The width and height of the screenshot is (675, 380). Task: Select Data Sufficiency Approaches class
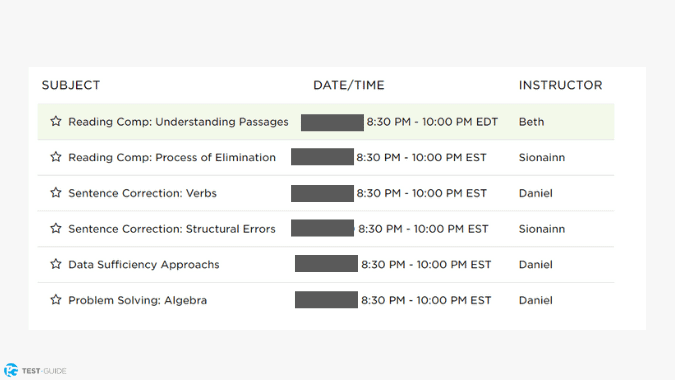(144, 265)
